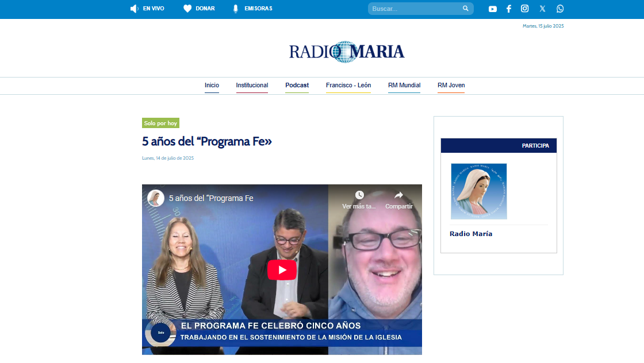Click the article date Lunes, 14 de julio de 2025
644x363 pixels.
(167, 158)
